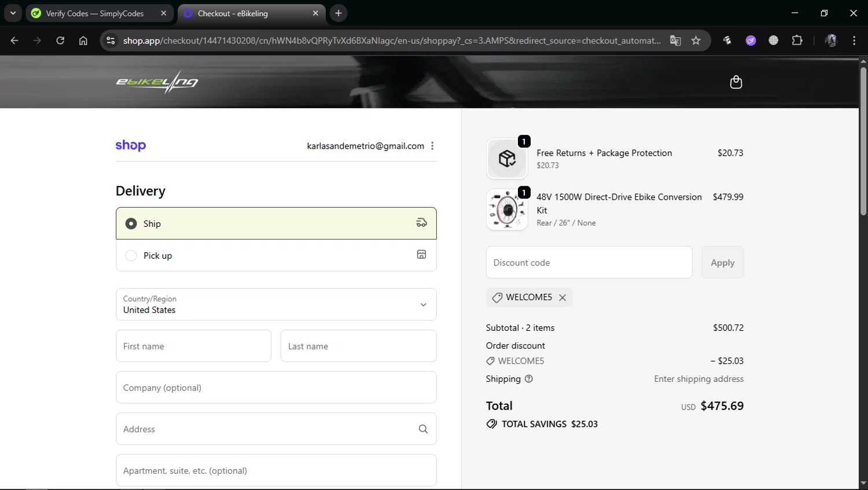The image size is (868, 490).
Task: Close the Checkout - eBikeling tab
Action: [x=315, y=13]
